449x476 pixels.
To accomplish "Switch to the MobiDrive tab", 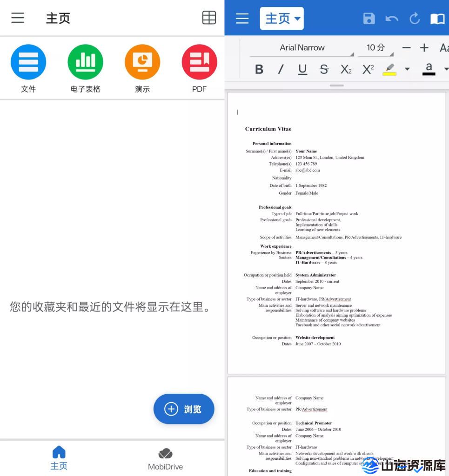I will 165,458.
